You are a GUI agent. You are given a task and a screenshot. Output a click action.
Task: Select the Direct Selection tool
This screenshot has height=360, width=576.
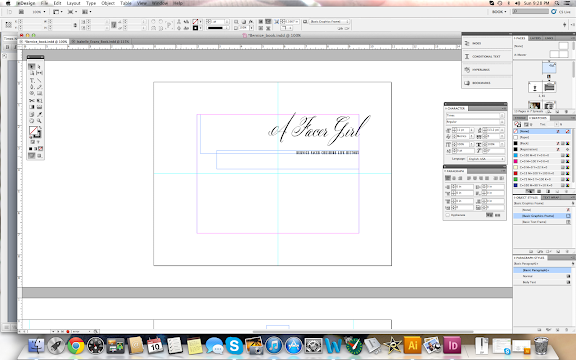click(39, 66)
